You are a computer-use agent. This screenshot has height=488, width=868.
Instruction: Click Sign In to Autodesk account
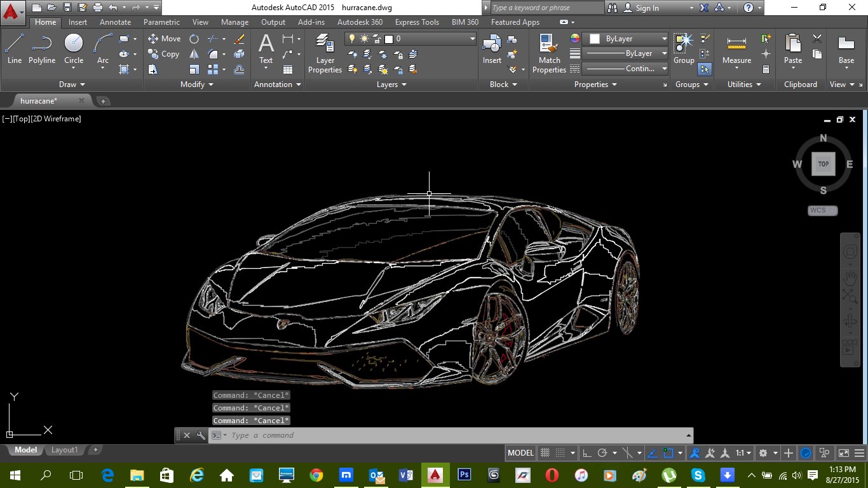tap(641, 8)
